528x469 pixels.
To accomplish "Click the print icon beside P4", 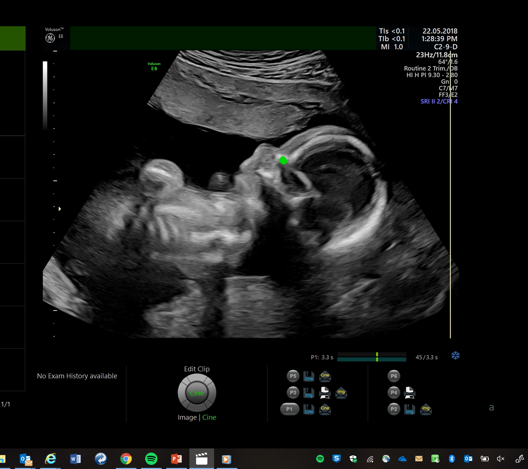I will point(409,393).
